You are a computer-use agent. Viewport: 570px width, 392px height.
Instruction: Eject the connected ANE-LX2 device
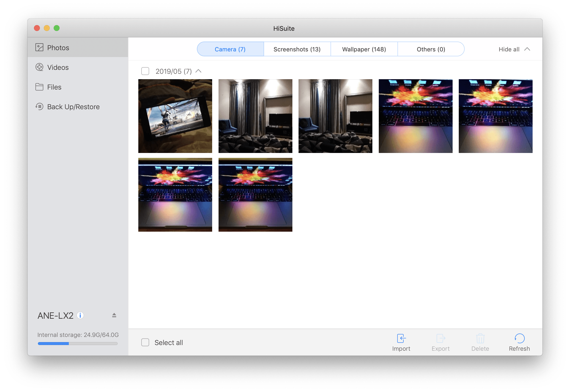pos(114,315)
